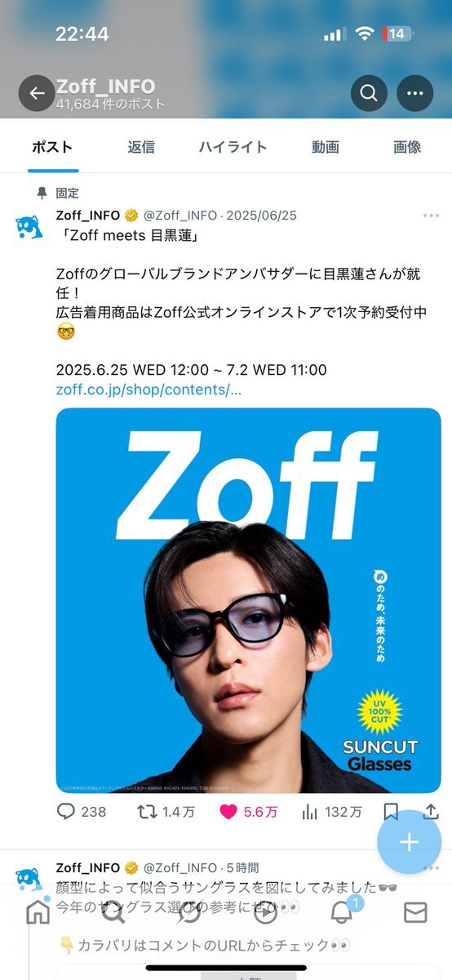Switch to the 返信 tab
The image size is (452, 980).
pyautogui.click(x=141, y=147)
